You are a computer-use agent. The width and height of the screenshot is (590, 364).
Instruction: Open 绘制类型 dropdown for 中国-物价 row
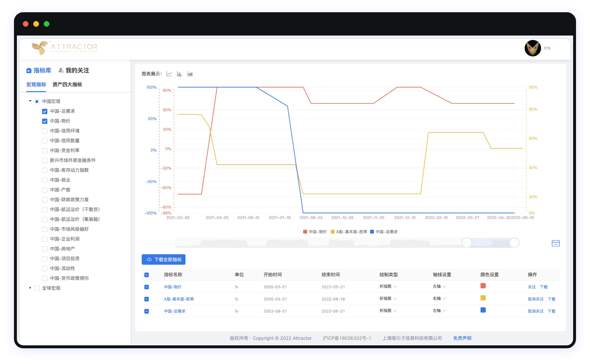click(388, 287)
